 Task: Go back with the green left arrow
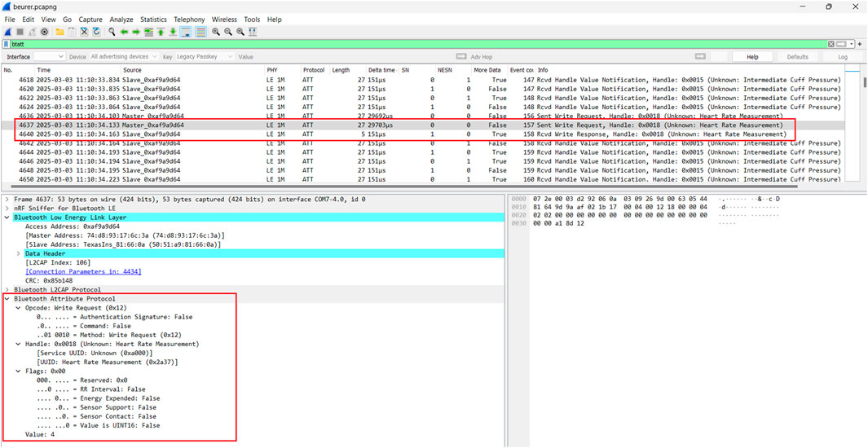pos(124,32)
